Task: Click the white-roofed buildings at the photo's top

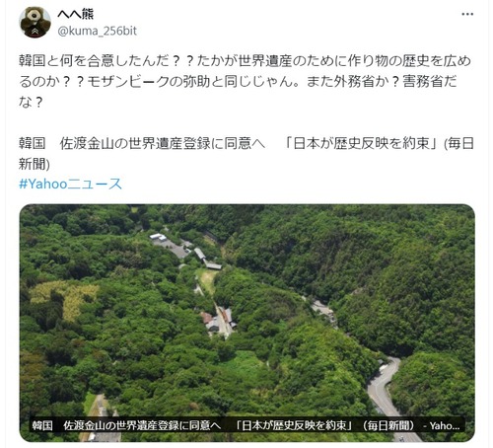Action: 159,237
